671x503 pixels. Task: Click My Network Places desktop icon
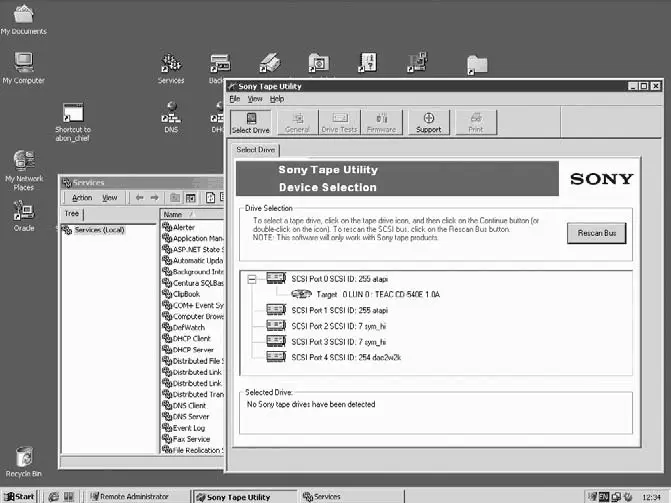pos(24,170)
